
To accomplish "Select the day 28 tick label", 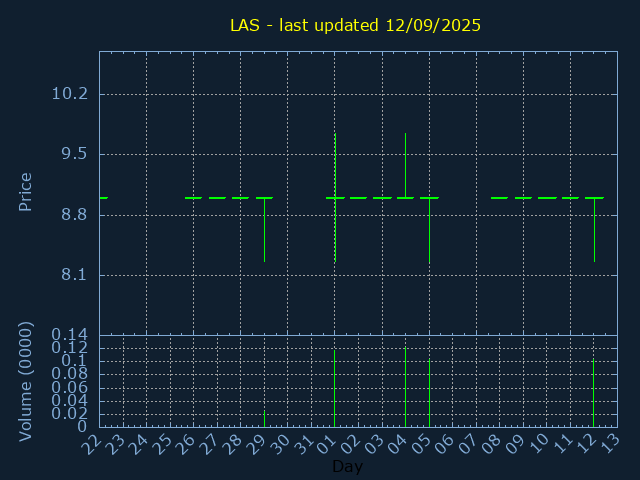I will tap(232, 444).
